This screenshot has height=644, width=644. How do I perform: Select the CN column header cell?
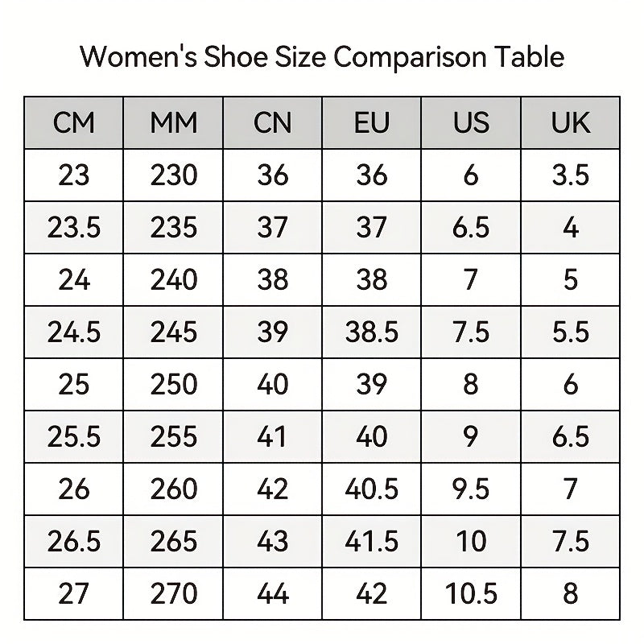[273, 123]
